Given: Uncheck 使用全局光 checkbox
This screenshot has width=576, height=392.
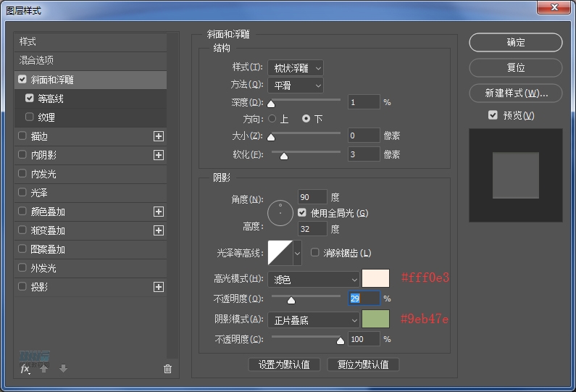Looking at the screenshot, I should (302, 213).
